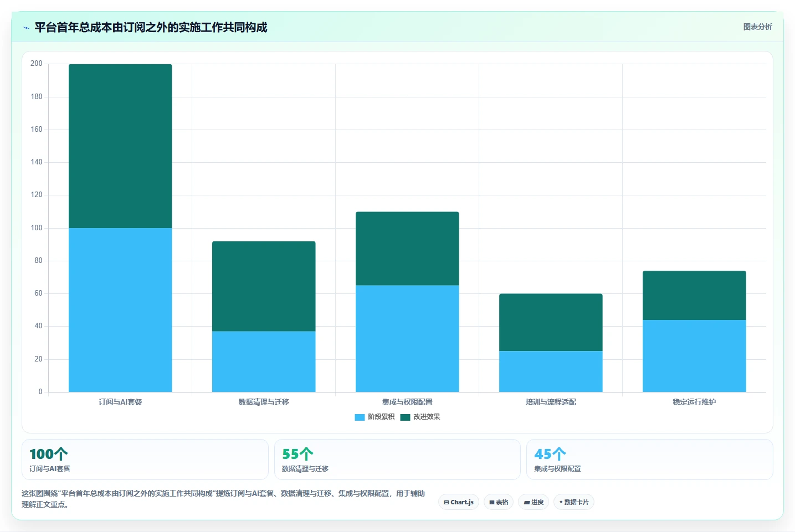Click the 进度 tag
Viewport: 795px width, 532px height.
[x=534, y=502]
